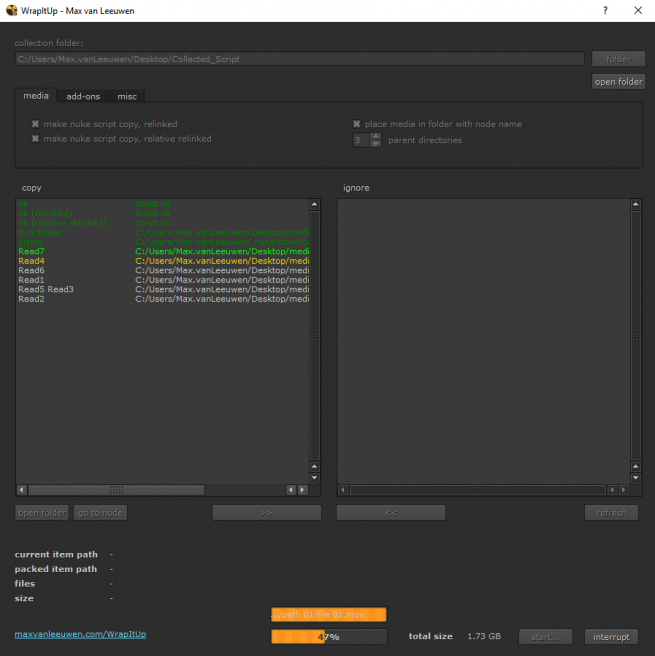
Task: Switch to the media tab
Action: (x=36, y=96)
